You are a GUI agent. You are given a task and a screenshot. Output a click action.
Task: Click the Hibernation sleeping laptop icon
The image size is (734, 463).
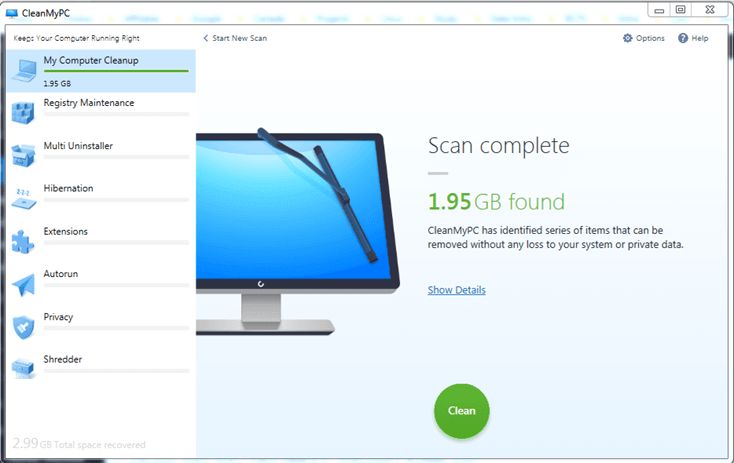(x=23, y=199)
